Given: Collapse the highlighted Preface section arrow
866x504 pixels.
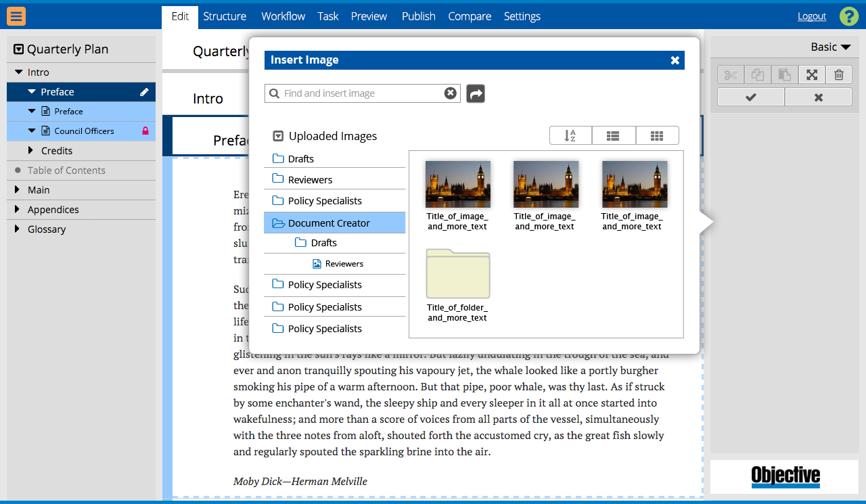Looking at the screenshot, I should (x=32, y=92).
